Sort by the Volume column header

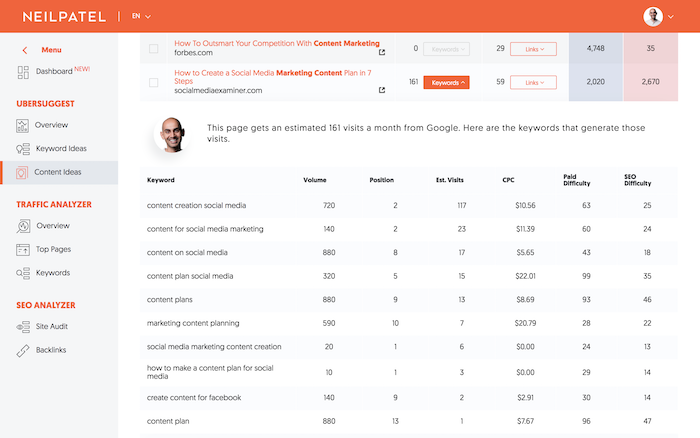pyautogui.click(x=315, y=180)
